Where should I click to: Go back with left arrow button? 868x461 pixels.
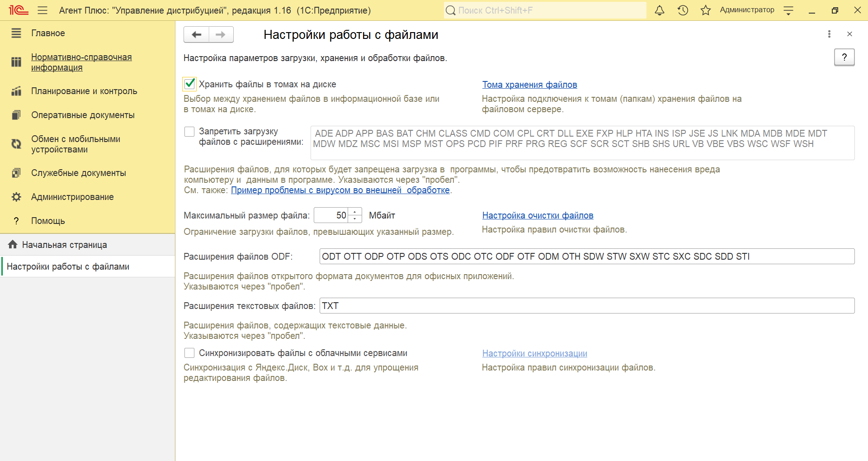click(196, 34)
